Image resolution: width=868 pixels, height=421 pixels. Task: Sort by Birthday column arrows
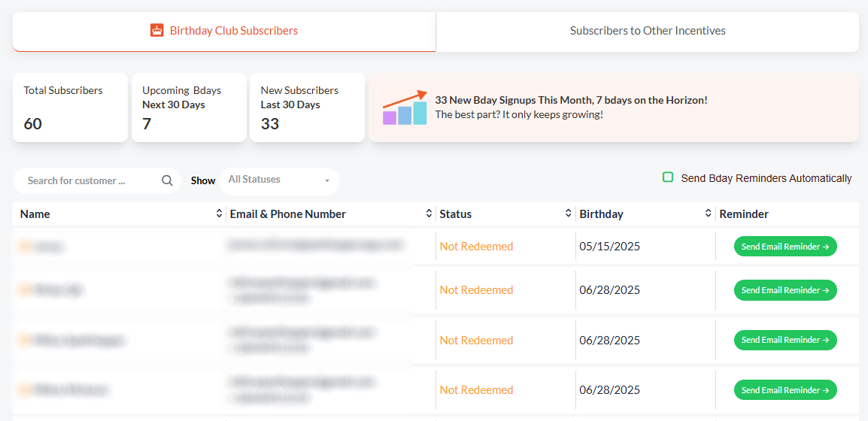point(708,214)
